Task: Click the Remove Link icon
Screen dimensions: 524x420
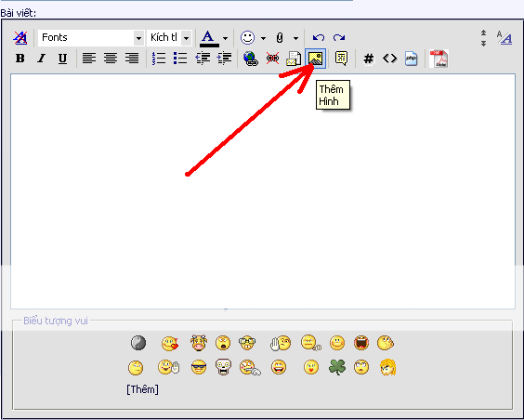Action: click(273, 59)
